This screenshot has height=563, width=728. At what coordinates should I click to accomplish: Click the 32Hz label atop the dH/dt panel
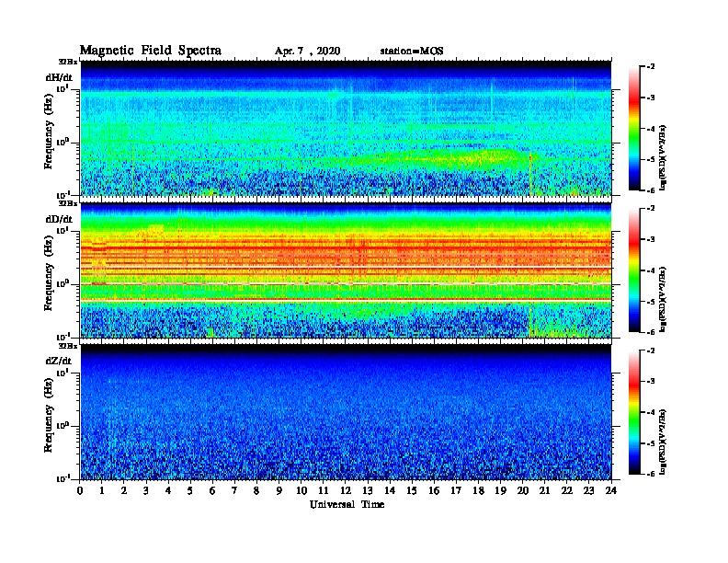click(68, 62)
